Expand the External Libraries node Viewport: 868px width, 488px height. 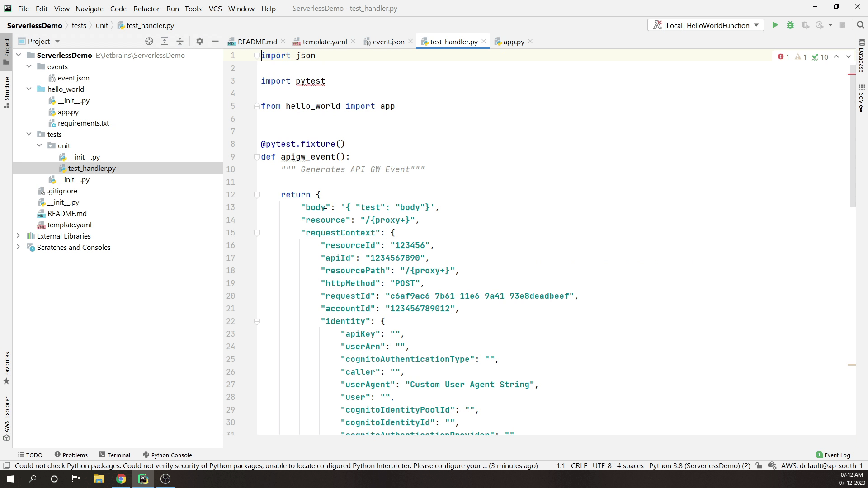(18, 236)
